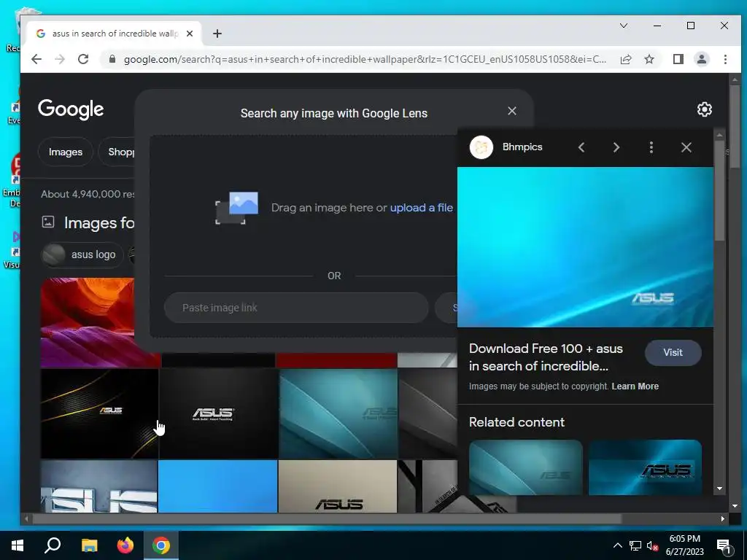747x560 pixels.
Task: Close the Google Lens dialog
Action: 512,111
